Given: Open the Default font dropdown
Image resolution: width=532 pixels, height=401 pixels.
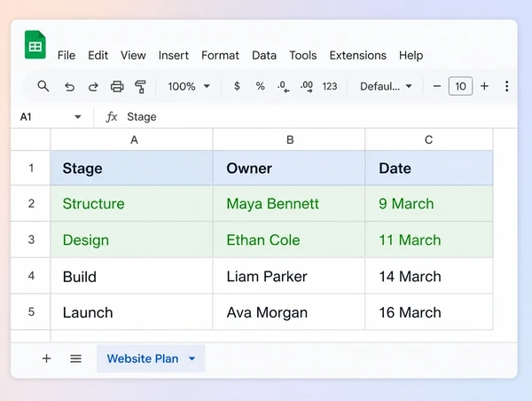Looking at the screenshot, I should (x=386, y=86).
